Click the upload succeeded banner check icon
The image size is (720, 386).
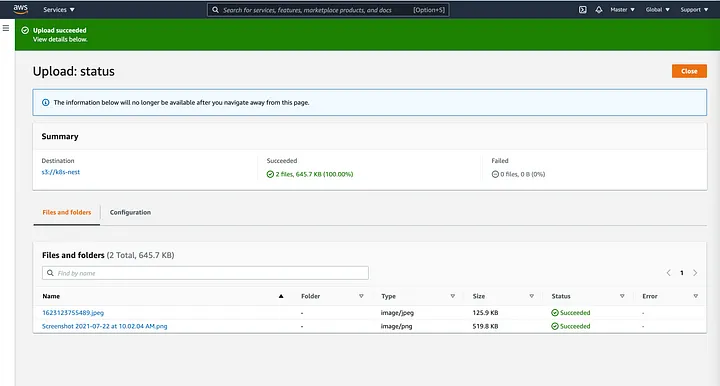pos(25,30)
